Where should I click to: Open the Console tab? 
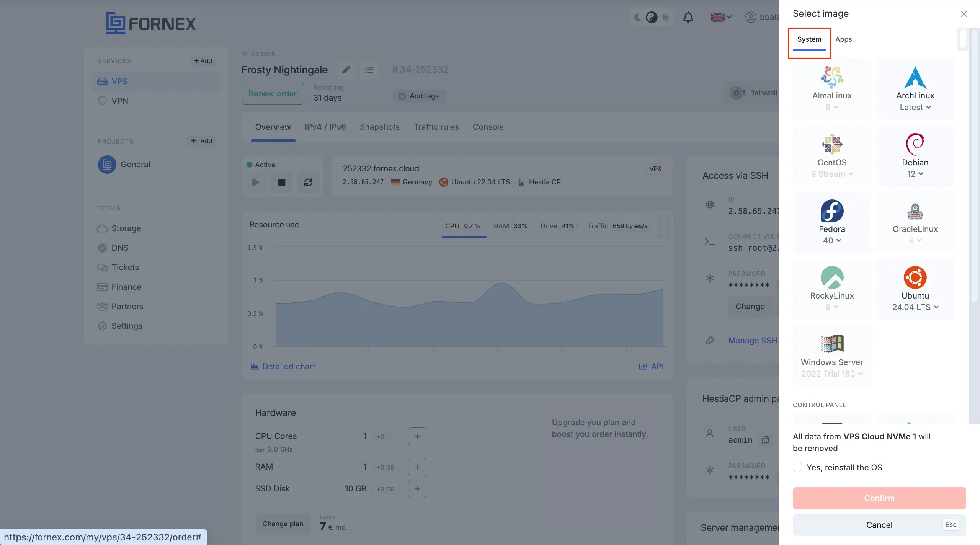488,127
